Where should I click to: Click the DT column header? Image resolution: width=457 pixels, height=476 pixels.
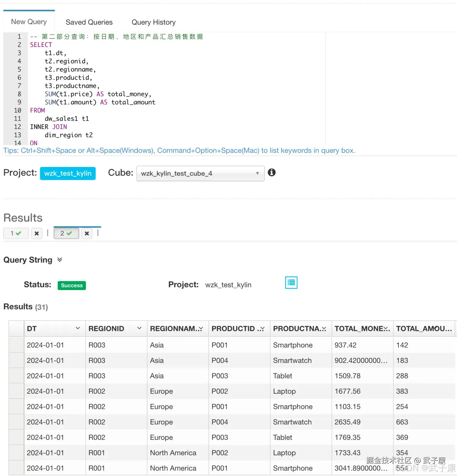coord(55,329)
